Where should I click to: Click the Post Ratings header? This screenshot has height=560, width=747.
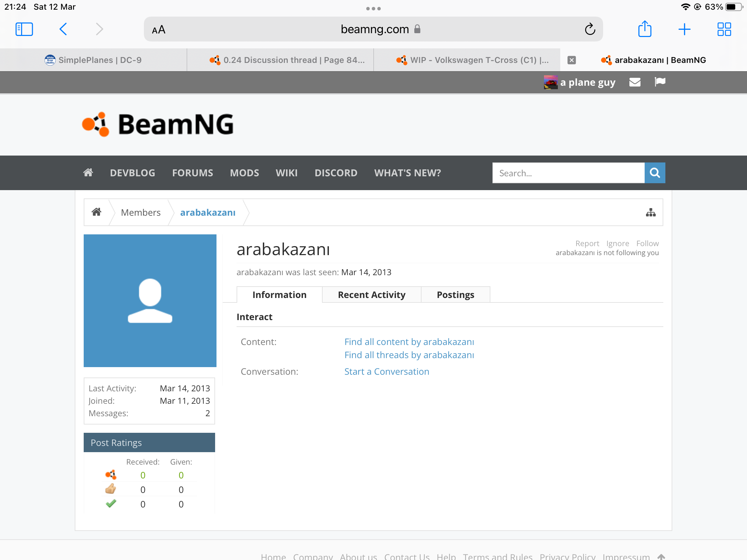(149, 442)
